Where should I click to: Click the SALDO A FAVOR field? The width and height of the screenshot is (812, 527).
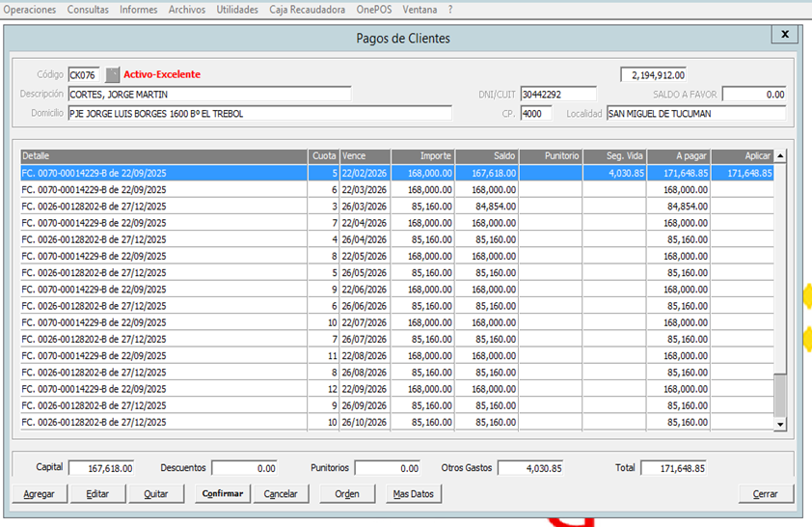coord(754,95)
